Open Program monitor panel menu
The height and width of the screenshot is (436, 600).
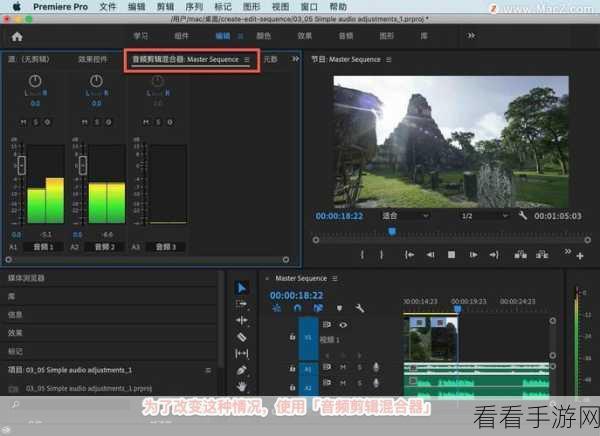point(389,59)
